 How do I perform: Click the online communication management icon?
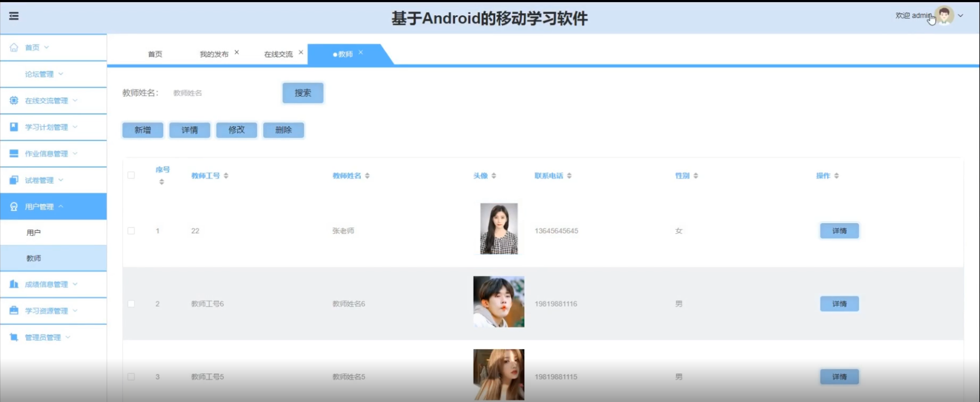click(14, 100)
